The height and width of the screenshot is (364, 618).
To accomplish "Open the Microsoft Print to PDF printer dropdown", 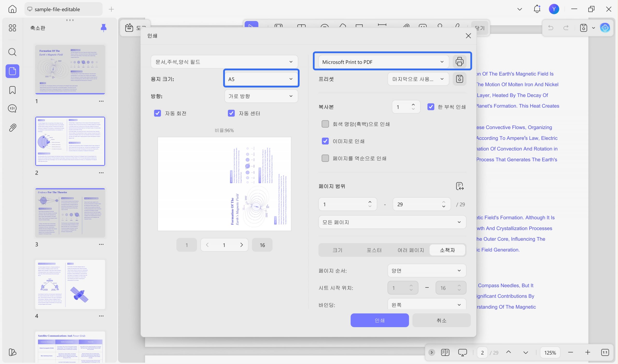I will pos(383,62).
